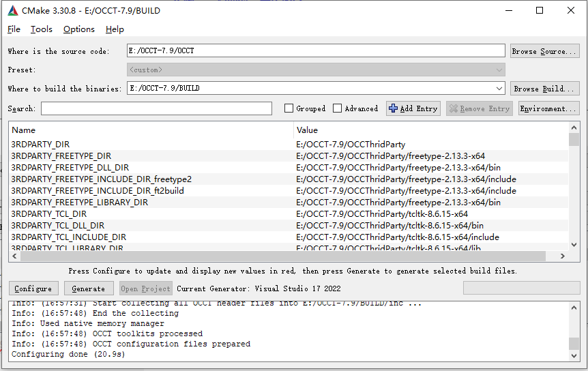Click value E:/OCCT-7.9/OCCThridParty of 3RDPARTY_DIR

coord(351,145)
